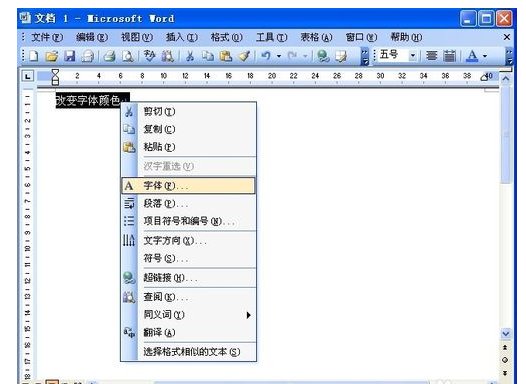Image resolution: width=526 pixels, height=384 pixels.
Task: Maximize the Microsoft Word window
Action: (486, 18)
